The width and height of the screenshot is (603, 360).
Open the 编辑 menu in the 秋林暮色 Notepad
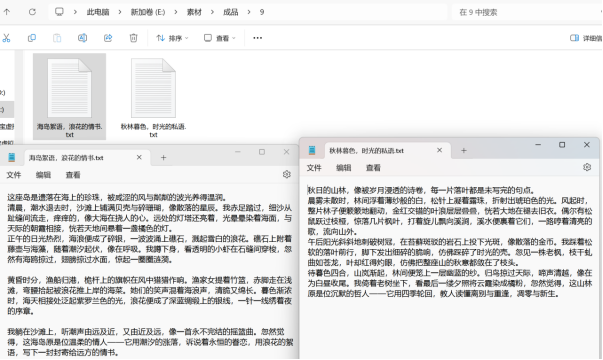[x=343, y=168]
